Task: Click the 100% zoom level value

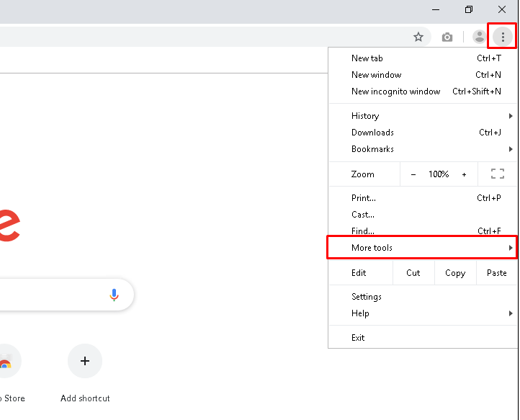Action: click(x=439, y=174)
